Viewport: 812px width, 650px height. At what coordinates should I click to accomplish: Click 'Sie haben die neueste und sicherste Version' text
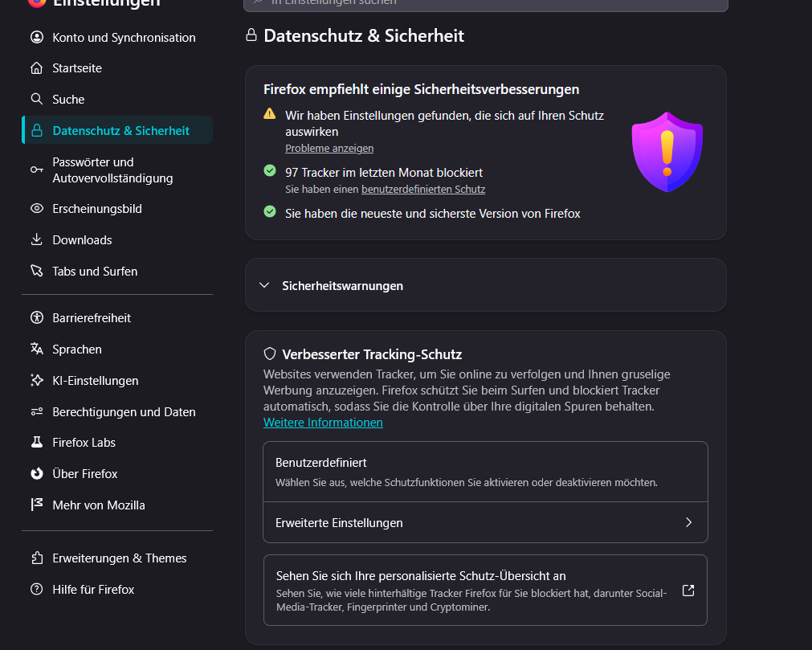tap(432, 214)
